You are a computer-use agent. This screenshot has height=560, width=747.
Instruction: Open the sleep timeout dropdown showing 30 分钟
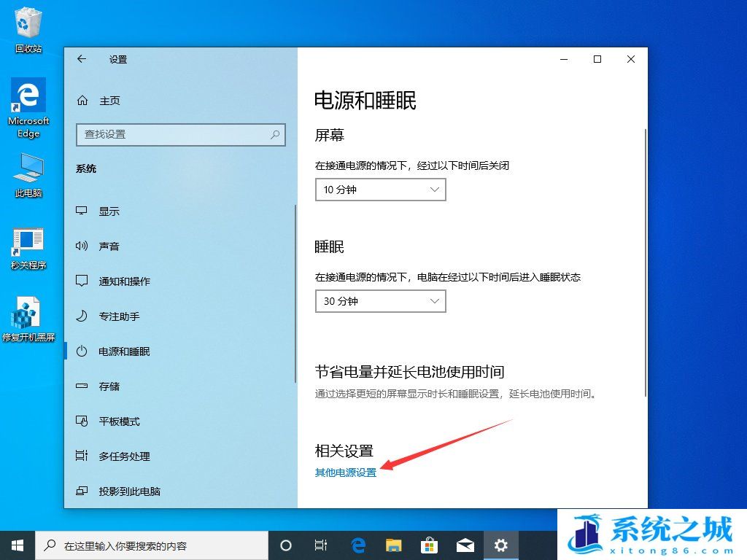[x=380, y=301]
